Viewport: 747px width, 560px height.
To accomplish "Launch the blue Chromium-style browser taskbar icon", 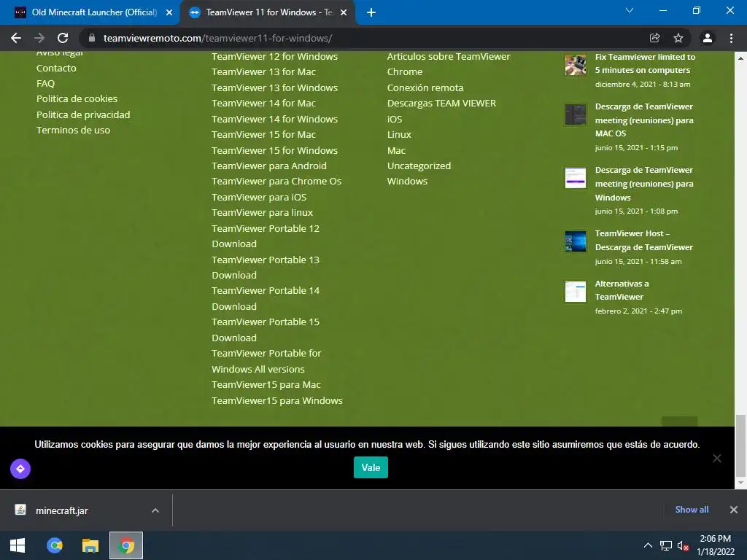I will (54, 545).
